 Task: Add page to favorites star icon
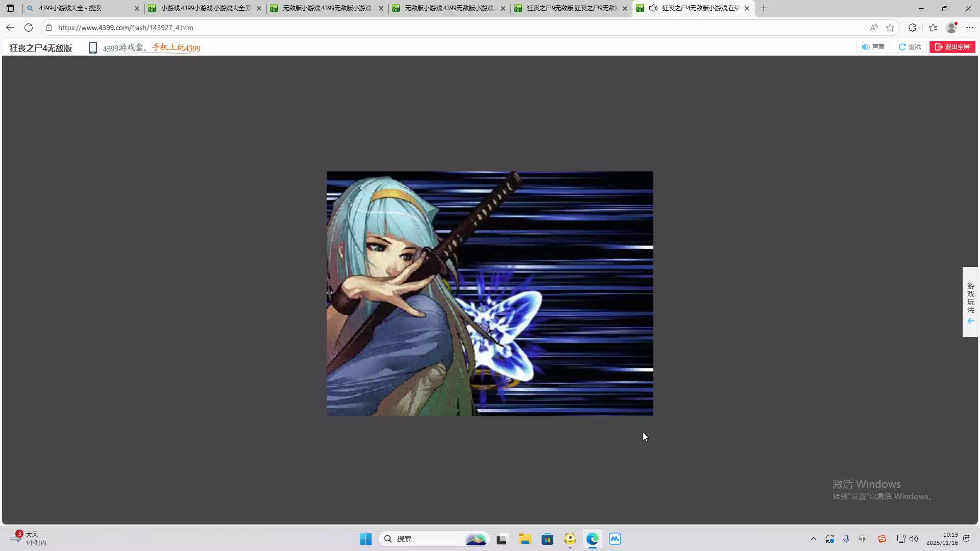[x=890, y=28]
